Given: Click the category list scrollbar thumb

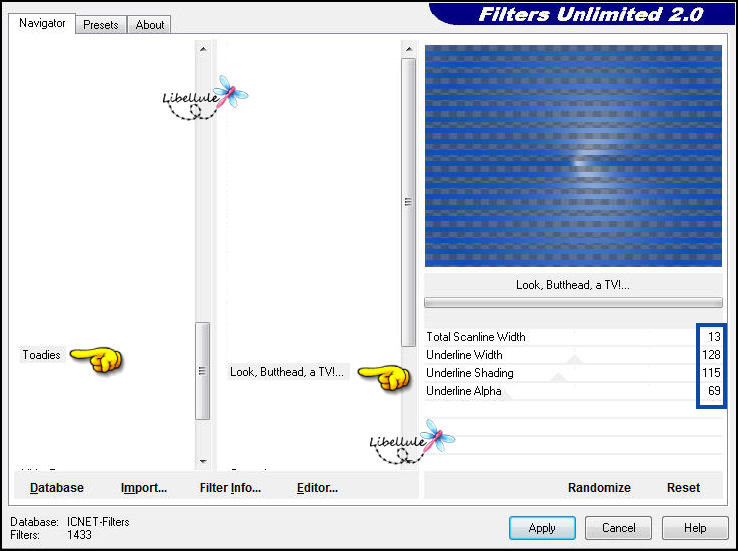Looking at the screenshot, I should pos(203,371).
